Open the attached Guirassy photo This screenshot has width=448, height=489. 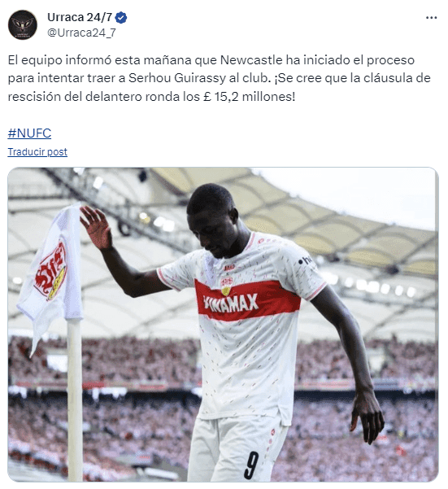tap(223, 325)
